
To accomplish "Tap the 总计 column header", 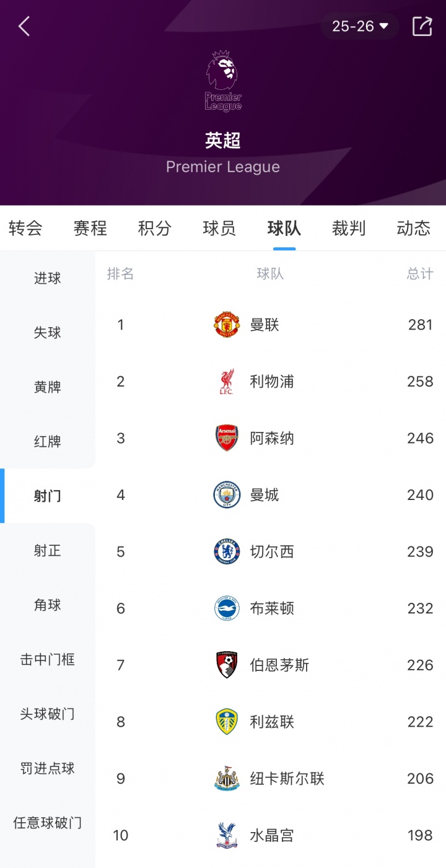I will point(420,274).
